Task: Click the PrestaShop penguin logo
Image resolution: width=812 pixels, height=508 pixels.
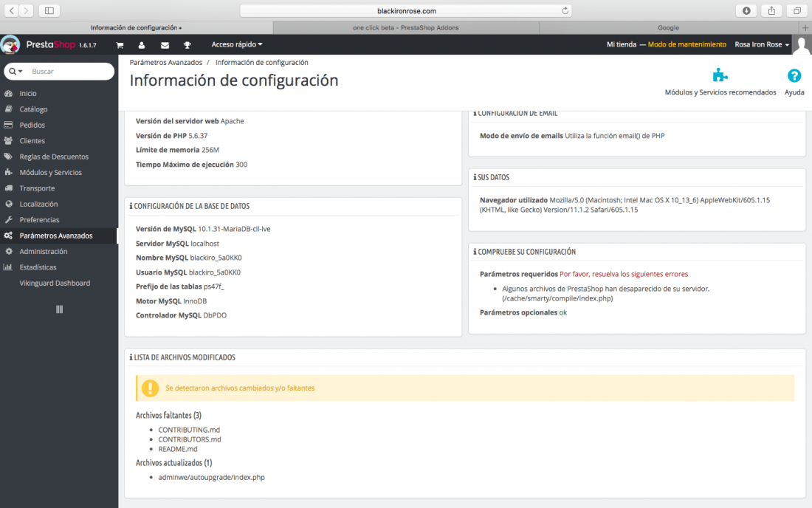Action: click(10, 44)
